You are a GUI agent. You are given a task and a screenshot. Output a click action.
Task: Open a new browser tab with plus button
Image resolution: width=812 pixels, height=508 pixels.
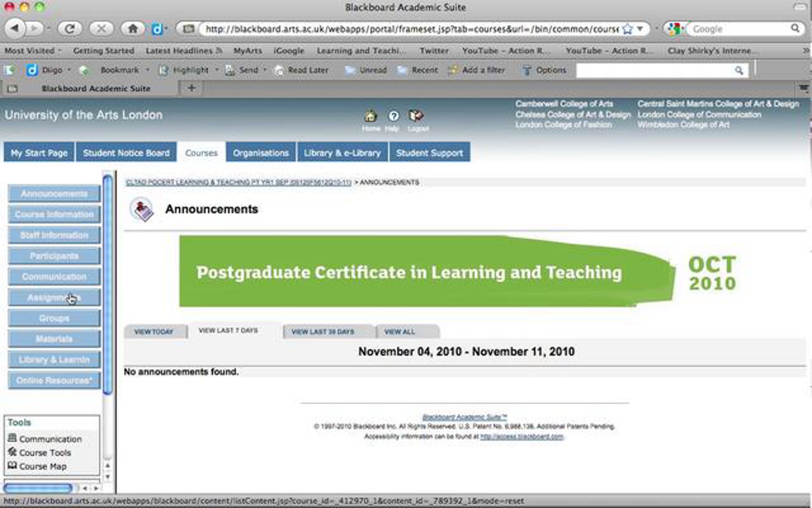[191, 88]
